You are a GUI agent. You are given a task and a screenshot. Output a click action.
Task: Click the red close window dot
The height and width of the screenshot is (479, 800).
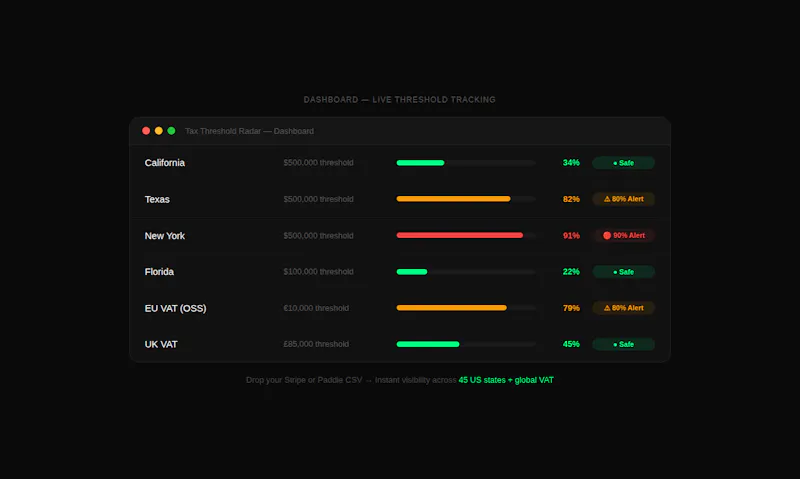146,131
